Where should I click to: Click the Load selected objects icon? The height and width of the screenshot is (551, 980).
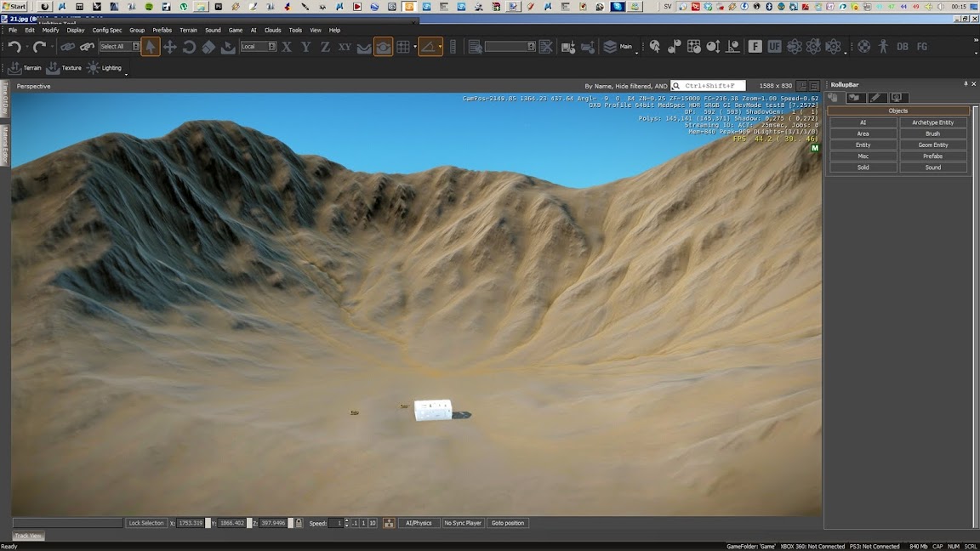click(588, 47)
